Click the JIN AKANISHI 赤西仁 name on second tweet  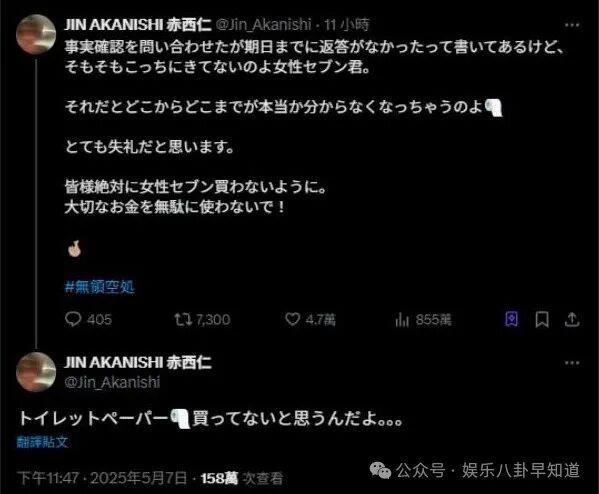coord(138,362)
